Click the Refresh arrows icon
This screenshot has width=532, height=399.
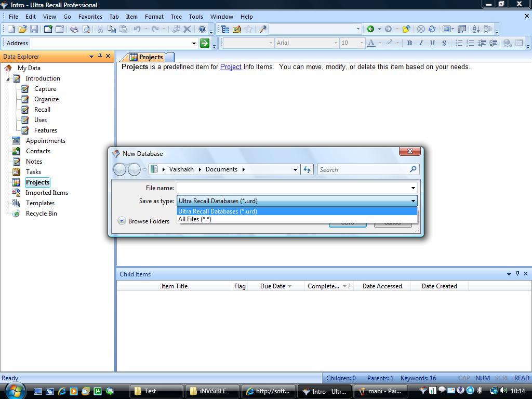click(x=432, y=29)
